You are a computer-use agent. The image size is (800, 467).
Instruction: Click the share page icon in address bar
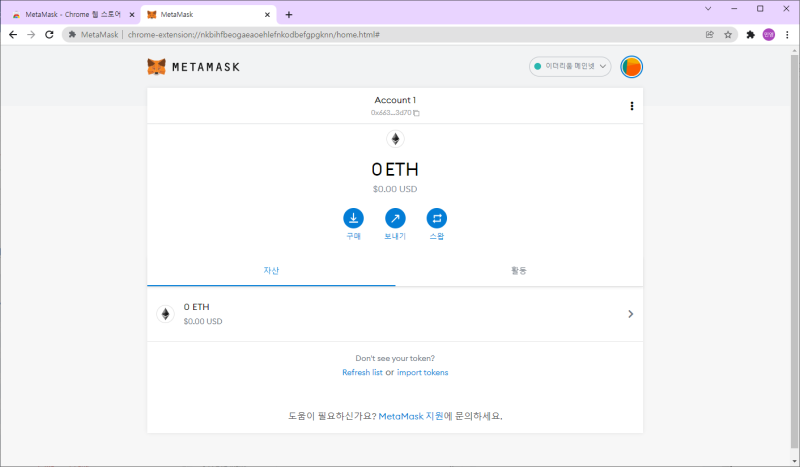[709, 35]
